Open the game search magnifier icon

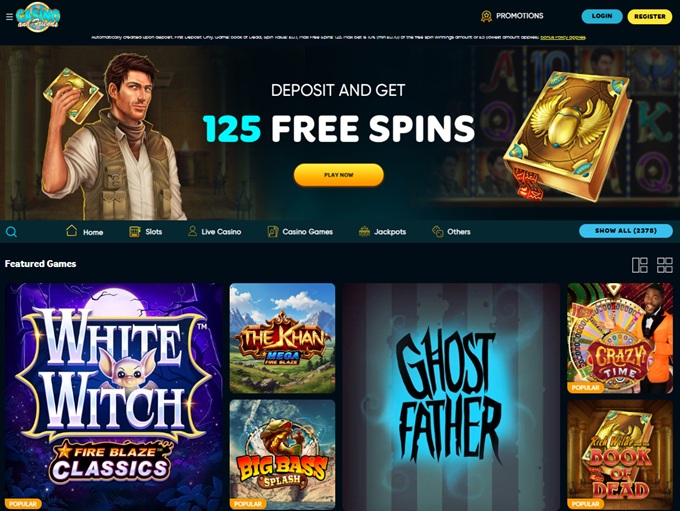(11, 232)
